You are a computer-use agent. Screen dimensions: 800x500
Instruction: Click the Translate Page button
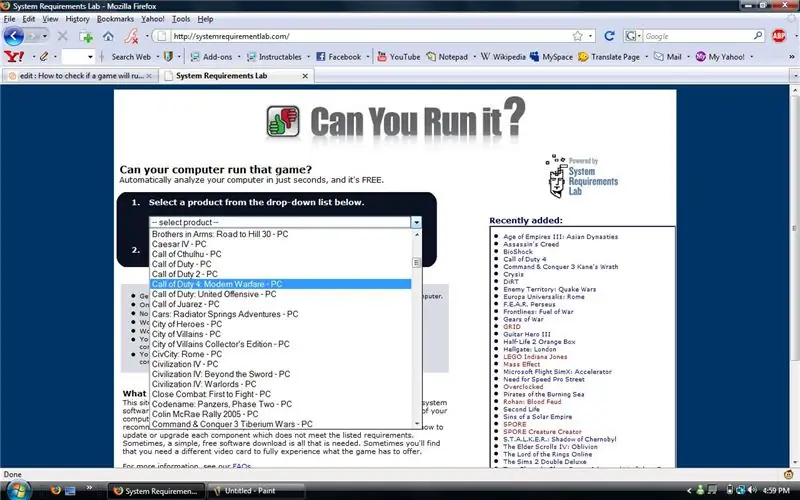click(609, 57)
